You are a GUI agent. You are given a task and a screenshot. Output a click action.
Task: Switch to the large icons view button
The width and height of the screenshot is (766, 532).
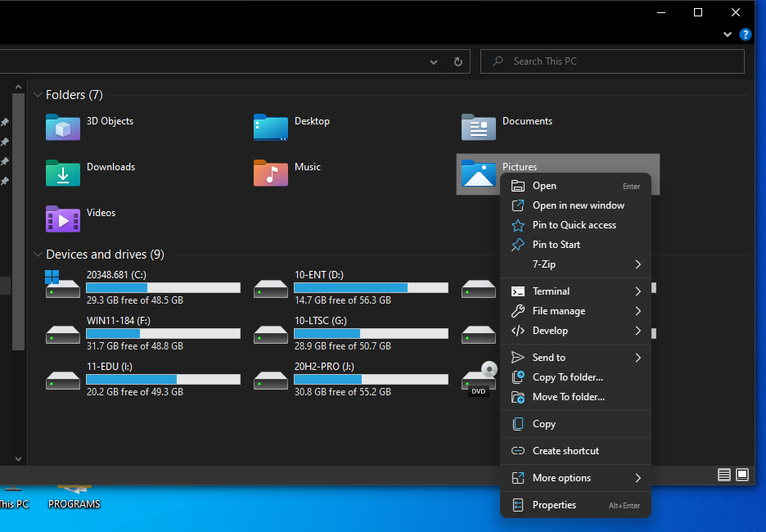(742, 475)
